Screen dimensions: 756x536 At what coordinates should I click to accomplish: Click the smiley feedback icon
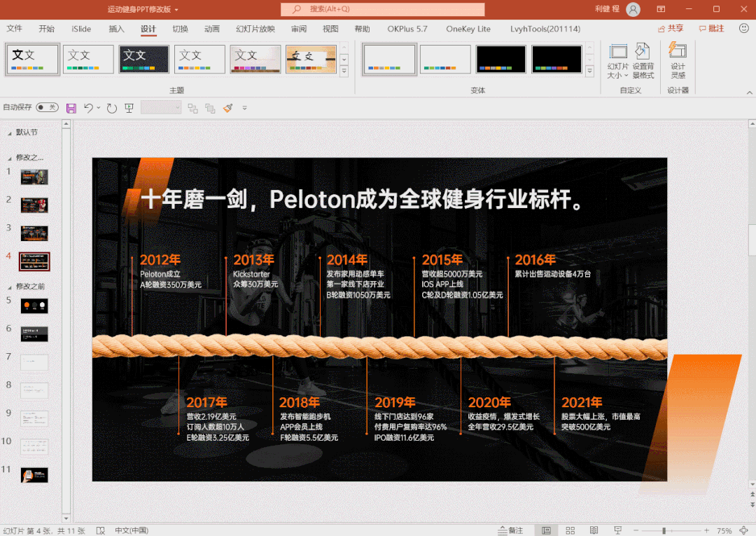click(x=744, y=29)
